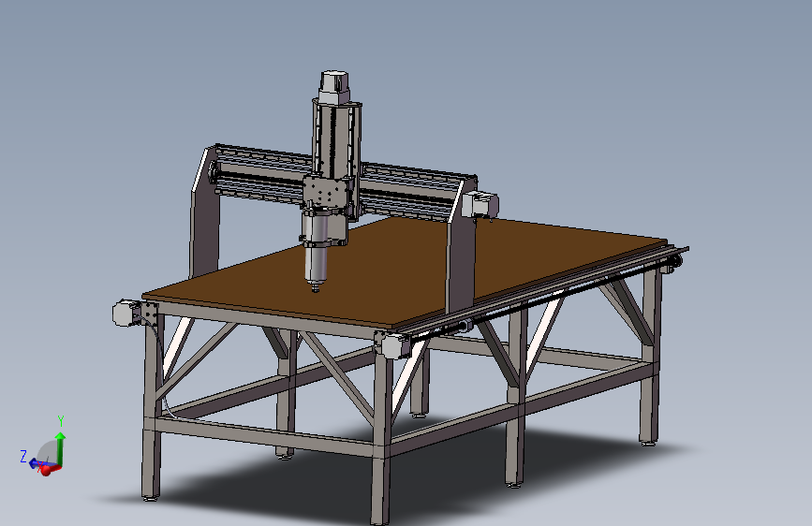The height and width of the screenshot is (526, 812).
Task: Select the stepper motor at gantry beam's right end
Action: 480,204
